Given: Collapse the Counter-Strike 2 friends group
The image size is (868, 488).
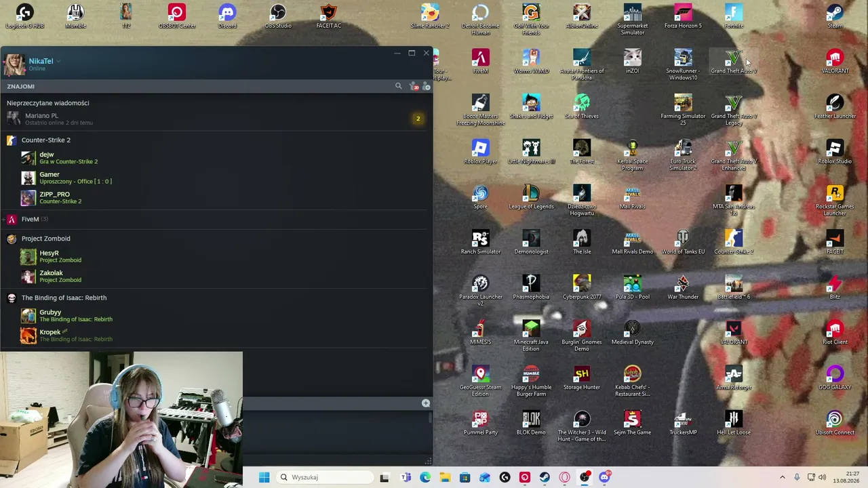Looking at the screenshot, I should point(45,140).
